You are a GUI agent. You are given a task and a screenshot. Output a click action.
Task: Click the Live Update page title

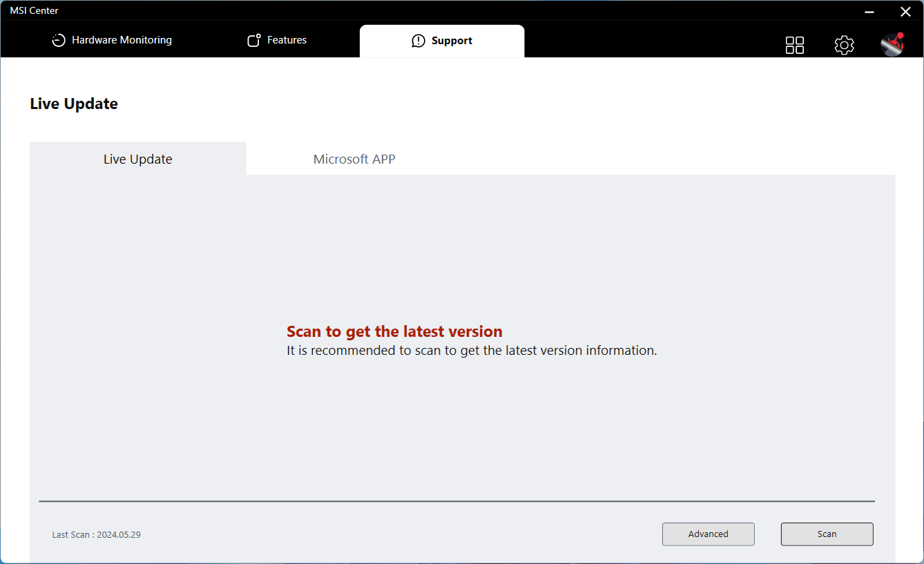point(74,104)
